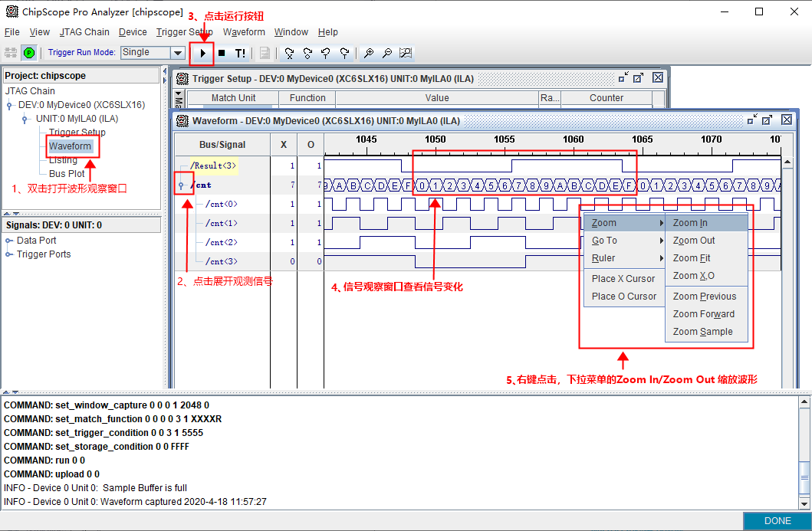Click the Run trigger play button
This screenshot has height=531, width=812.
click(202, 53)
